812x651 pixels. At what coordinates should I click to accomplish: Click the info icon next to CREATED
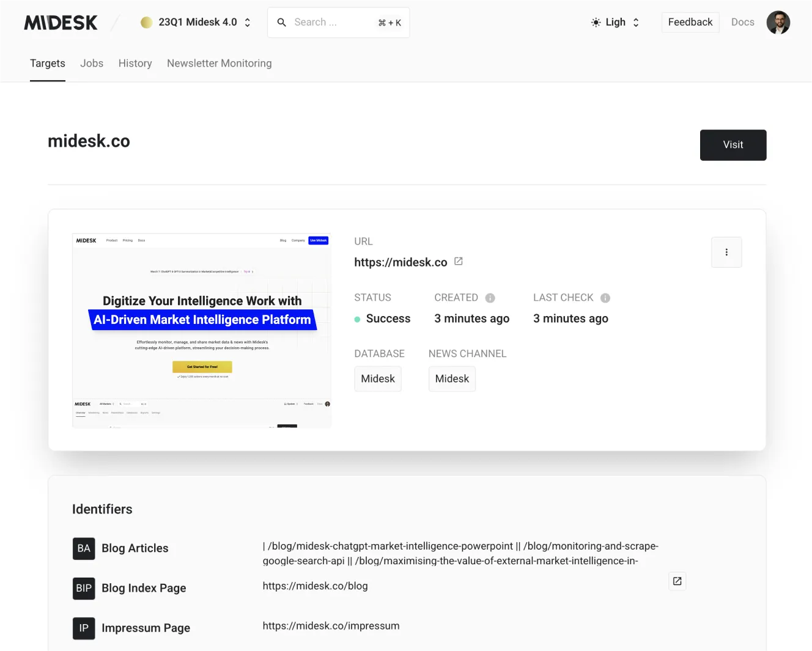(490, 298)
